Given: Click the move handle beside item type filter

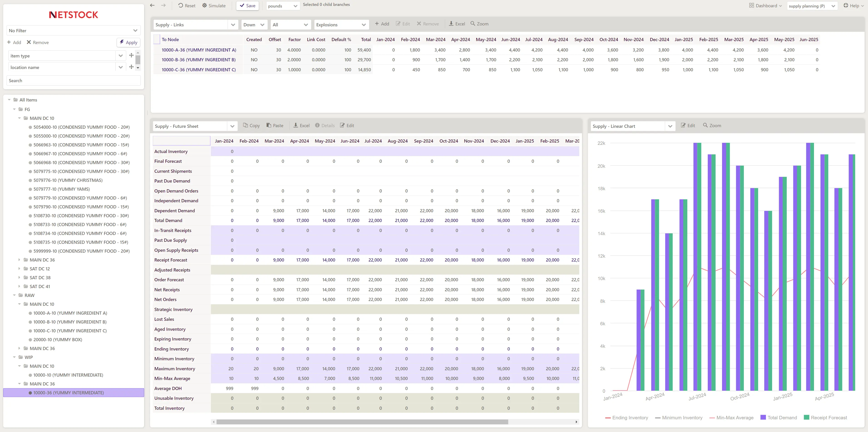Looking at the screenshot, I should pyautogui.click(x=131, y=56).
